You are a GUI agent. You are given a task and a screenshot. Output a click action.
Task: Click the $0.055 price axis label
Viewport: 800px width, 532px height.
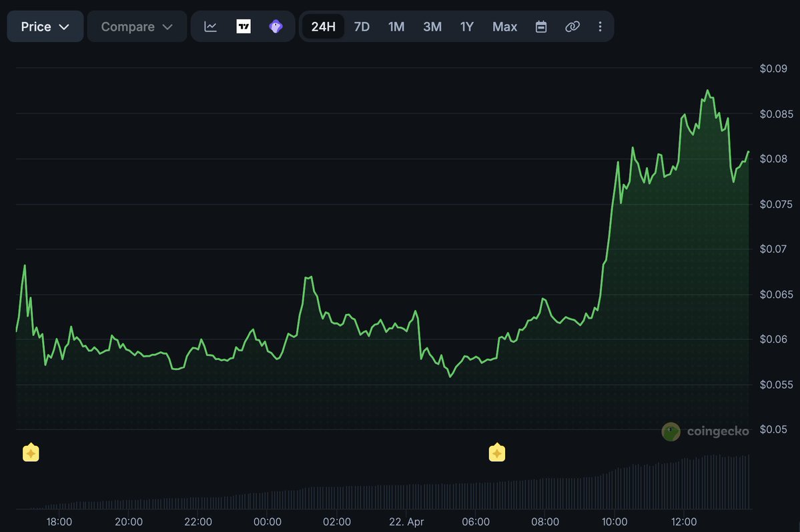click(776, 384)
